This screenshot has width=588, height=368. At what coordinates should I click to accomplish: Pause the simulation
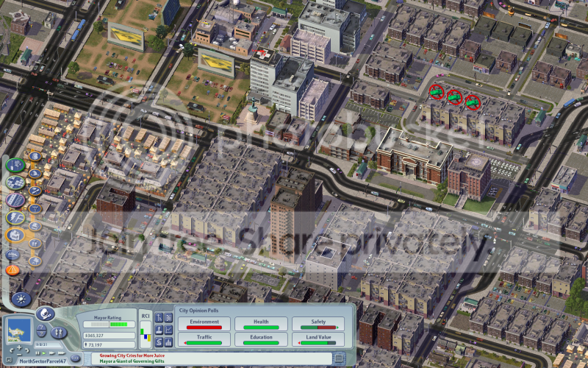pyautogui.click(x=37, y=353)
